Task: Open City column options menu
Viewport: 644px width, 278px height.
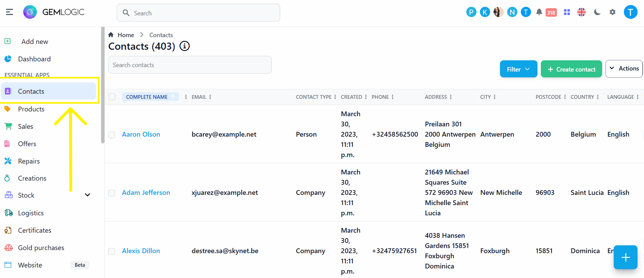Action: [495, 97]
